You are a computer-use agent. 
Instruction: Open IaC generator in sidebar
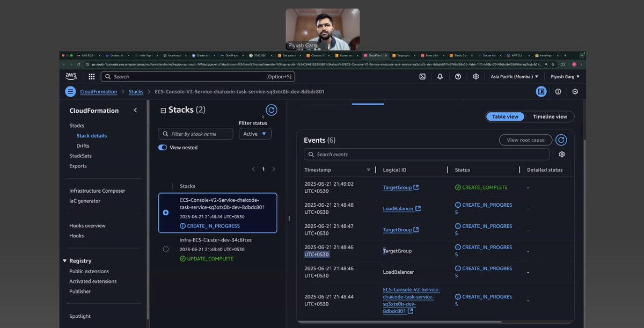click(x=85, y=201)
